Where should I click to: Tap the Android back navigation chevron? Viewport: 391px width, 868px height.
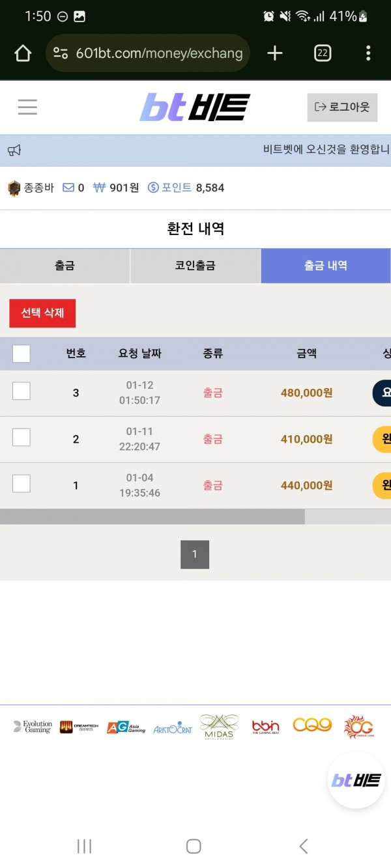[303, 846]
